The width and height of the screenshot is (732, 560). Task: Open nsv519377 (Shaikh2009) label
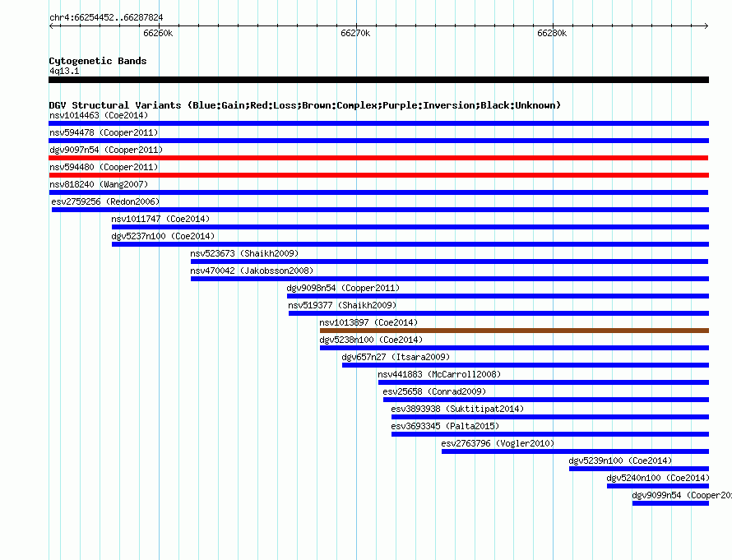click(342, 305)
